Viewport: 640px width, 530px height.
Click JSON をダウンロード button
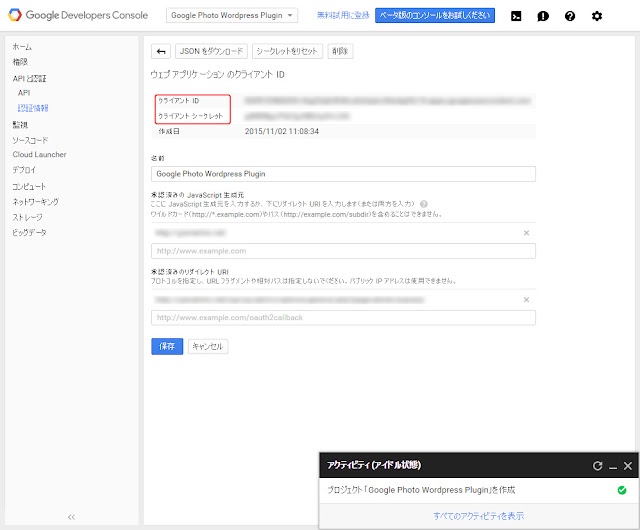[211, 51]
